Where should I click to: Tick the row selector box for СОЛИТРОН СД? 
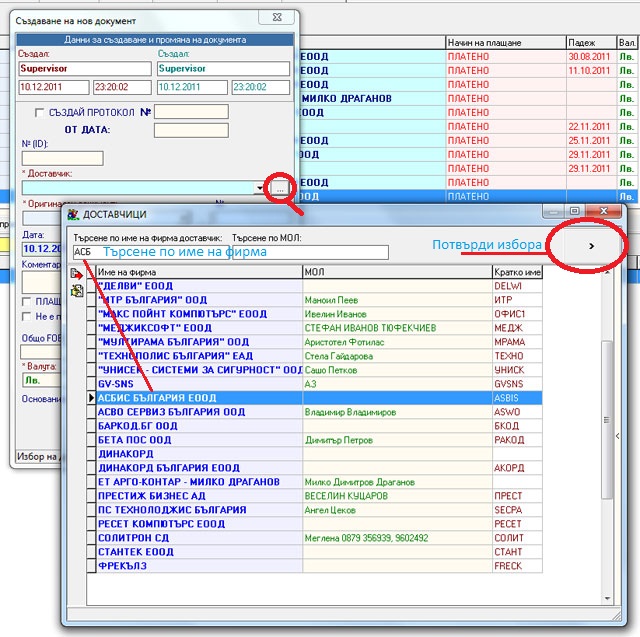[91, 538]
